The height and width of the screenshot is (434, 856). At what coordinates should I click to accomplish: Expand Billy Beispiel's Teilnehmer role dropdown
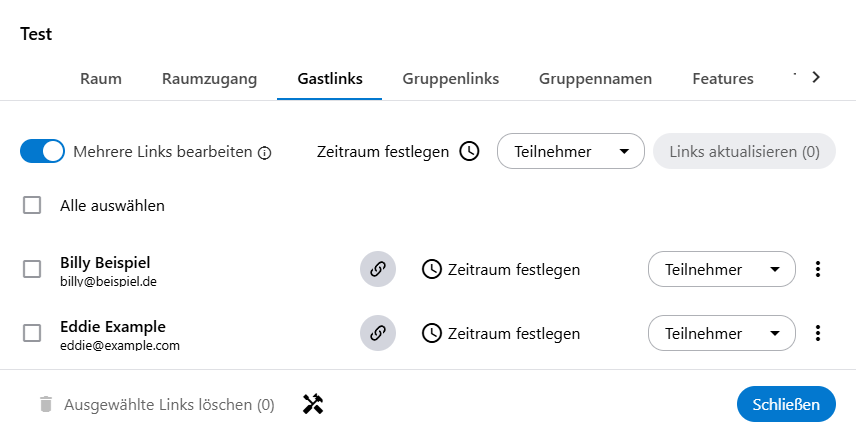pos(721,269)
